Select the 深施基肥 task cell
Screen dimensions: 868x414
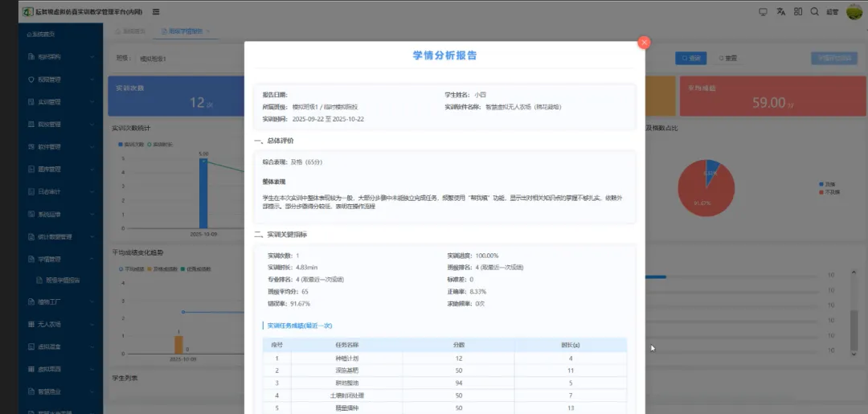(347, 371)
